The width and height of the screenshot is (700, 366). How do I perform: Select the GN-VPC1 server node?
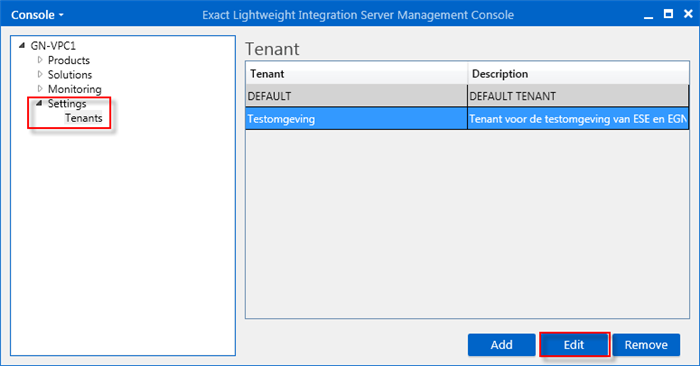(53, 46)
